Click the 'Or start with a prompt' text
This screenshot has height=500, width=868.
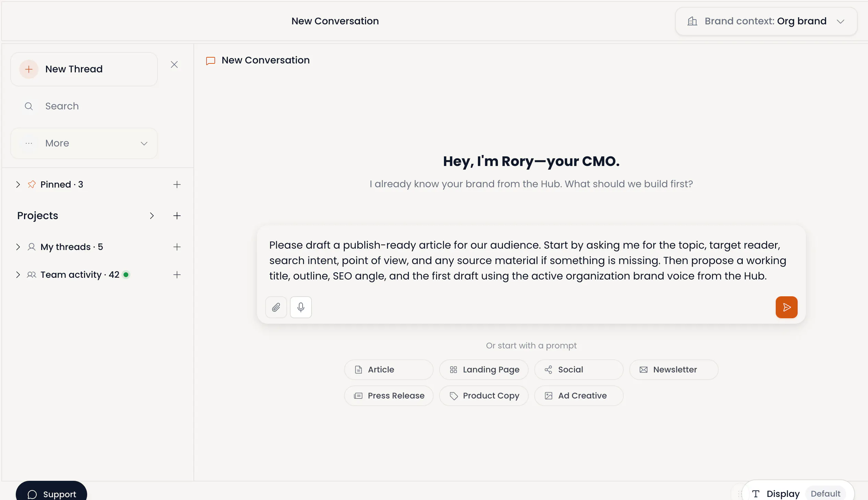(x=531, y=345)
